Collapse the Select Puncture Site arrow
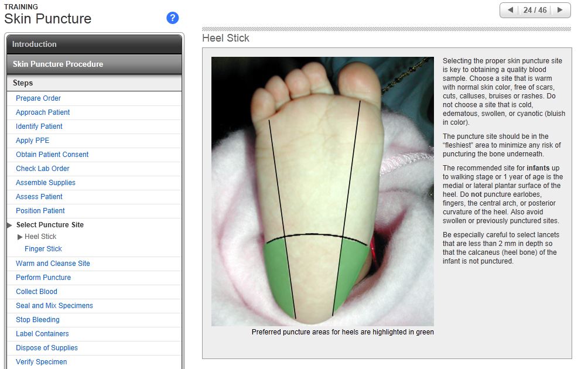588x369 pixels. [9, 225]
